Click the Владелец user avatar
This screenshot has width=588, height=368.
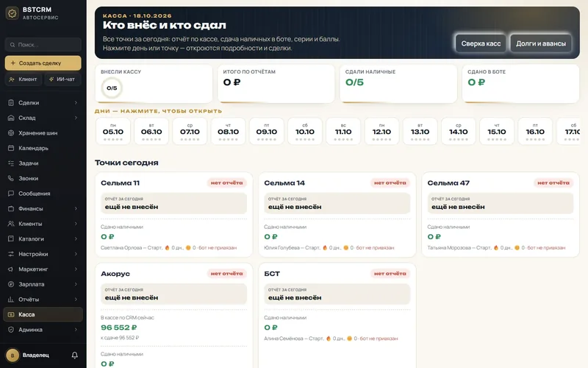click(x=12, y=355)
